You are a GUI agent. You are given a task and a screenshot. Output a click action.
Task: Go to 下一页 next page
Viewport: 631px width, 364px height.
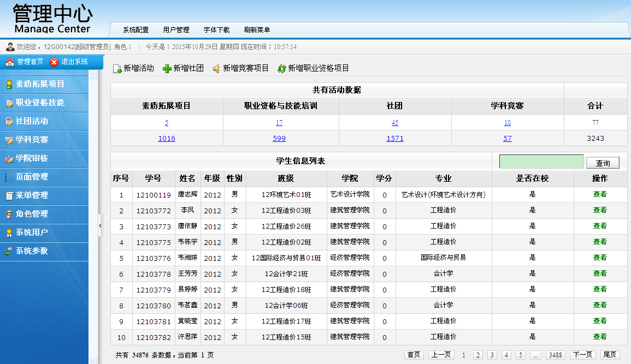583,355
